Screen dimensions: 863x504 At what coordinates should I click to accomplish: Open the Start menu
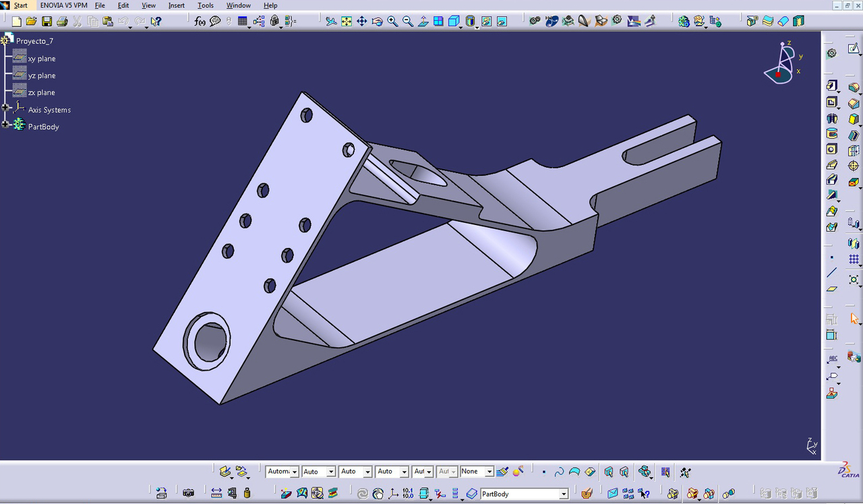coord(20,5)
